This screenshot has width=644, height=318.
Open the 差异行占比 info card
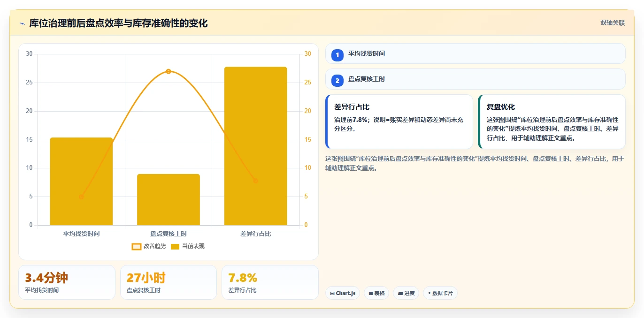click(x=399, y=122)
